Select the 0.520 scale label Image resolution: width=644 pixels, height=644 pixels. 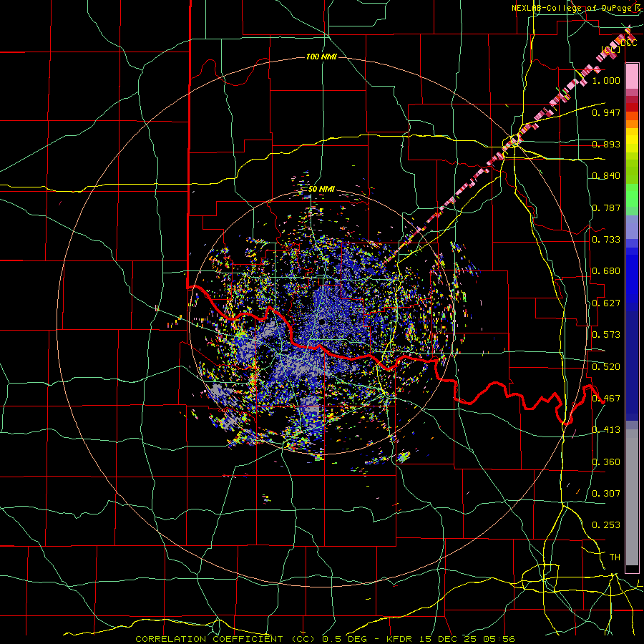(606, 367)
